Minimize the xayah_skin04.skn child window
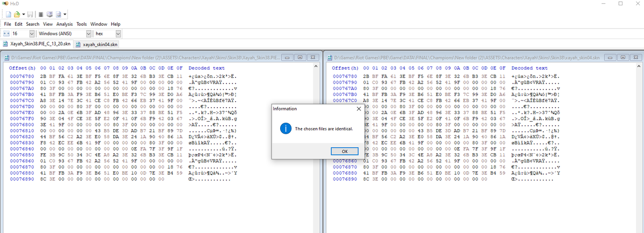The width and height of the screenshot is (644, 233). pos(611,57)
